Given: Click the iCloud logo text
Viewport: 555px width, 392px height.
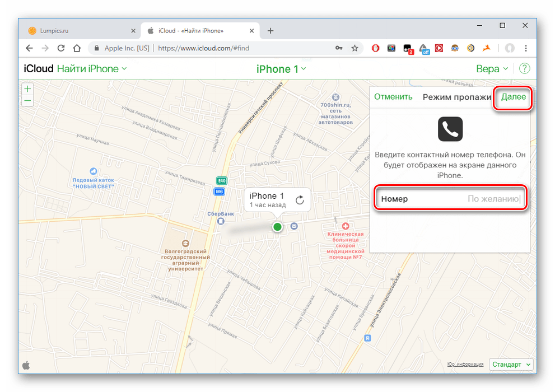Looking at the screenshot, I should (38, 69).
